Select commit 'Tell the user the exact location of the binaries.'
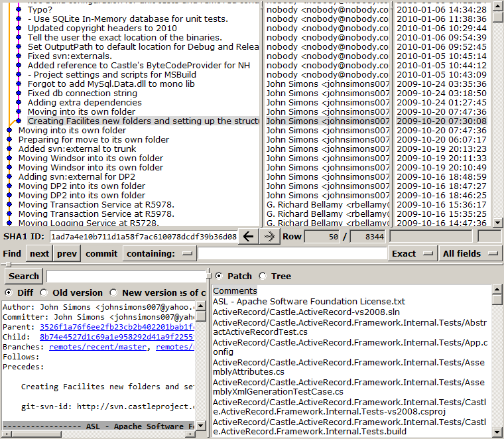 click(x=125, y=38)
